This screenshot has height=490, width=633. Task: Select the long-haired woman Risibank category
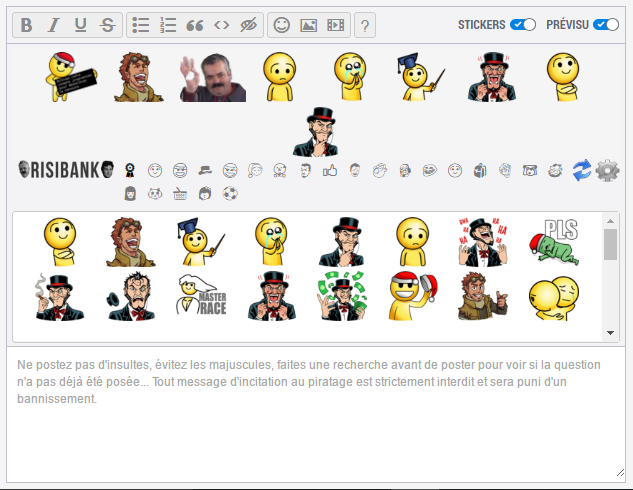[x=130, y=194]
